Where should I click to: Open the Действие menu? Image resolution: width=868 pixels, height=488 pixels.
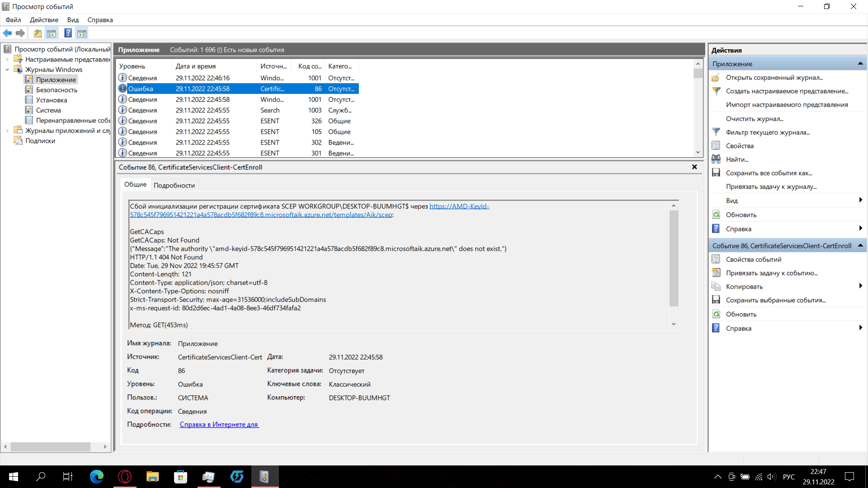click(44, 20)
